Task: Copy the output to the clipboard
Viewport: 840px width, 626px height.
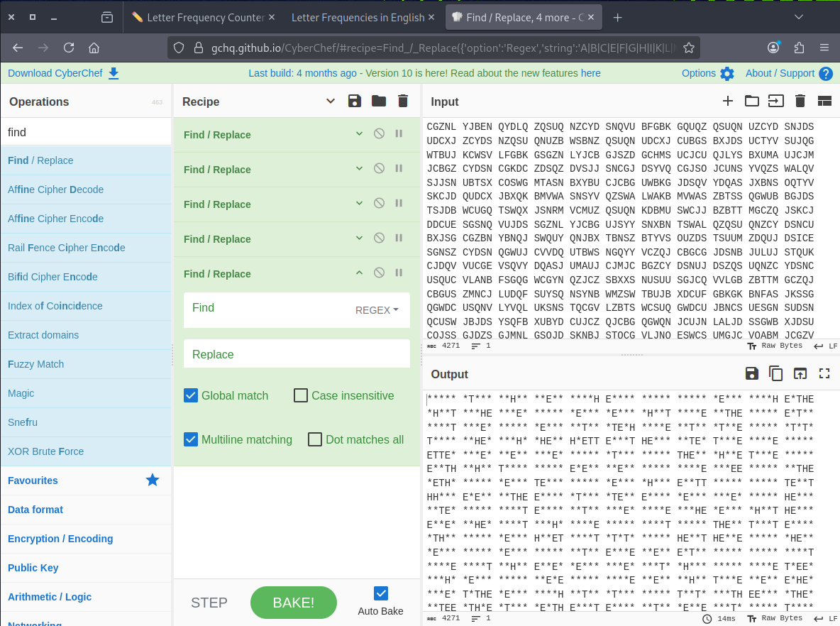Action: (x=776, y=373)
